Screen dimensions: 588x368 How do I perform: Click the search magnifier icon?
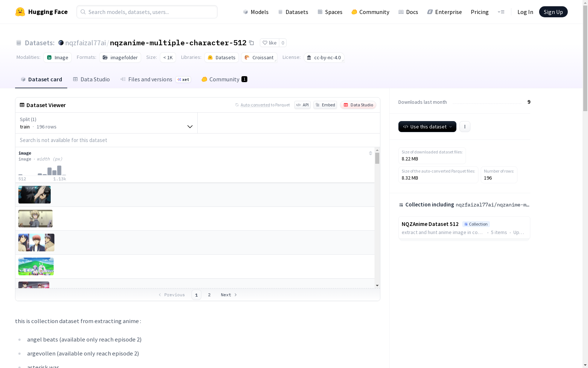coord(83,12)
